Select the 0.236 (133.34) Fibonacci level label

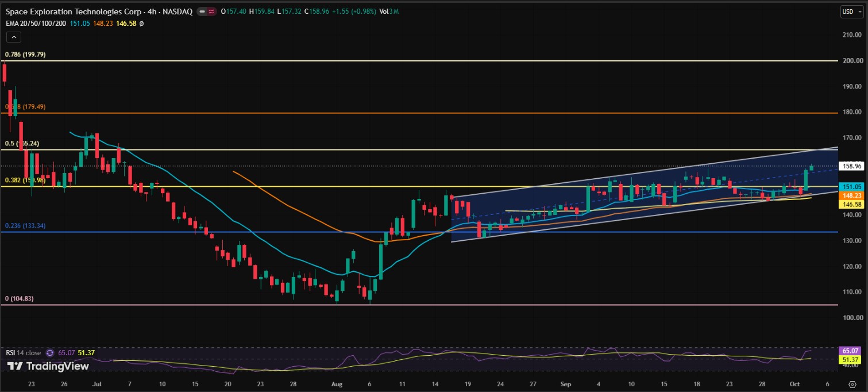pos(25,226)
